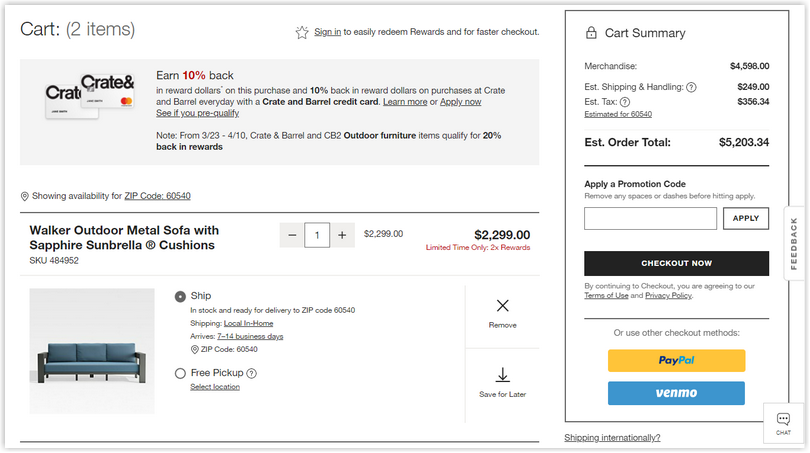
Task: Click the SKU 484952 text
Action: tap(54, 261)
